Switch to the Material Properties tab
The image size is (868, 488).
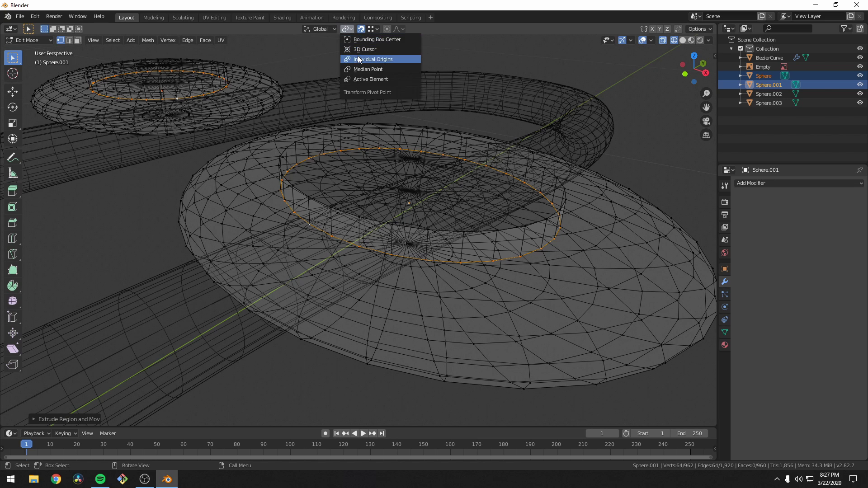pos(725,345)
